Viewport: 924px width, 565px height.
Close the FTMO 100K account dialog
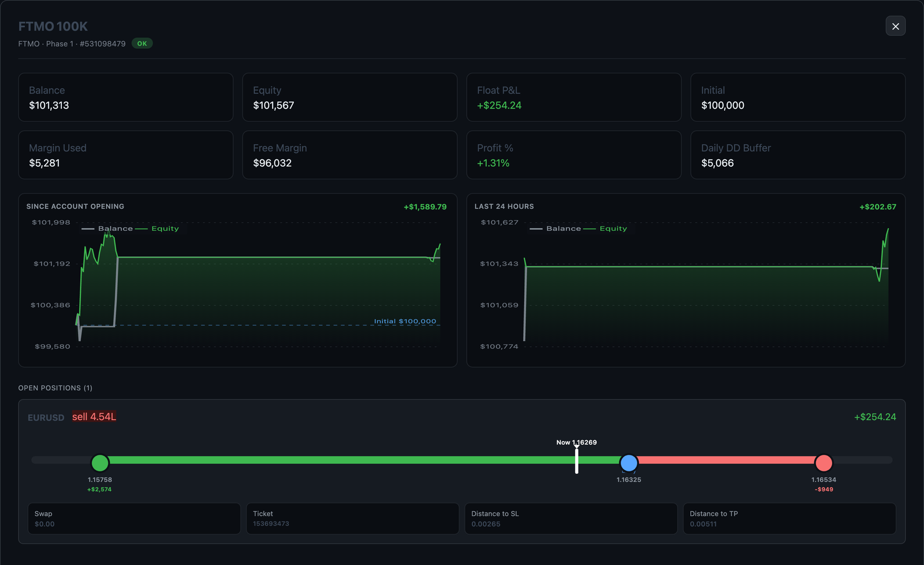tap(895, 26)
